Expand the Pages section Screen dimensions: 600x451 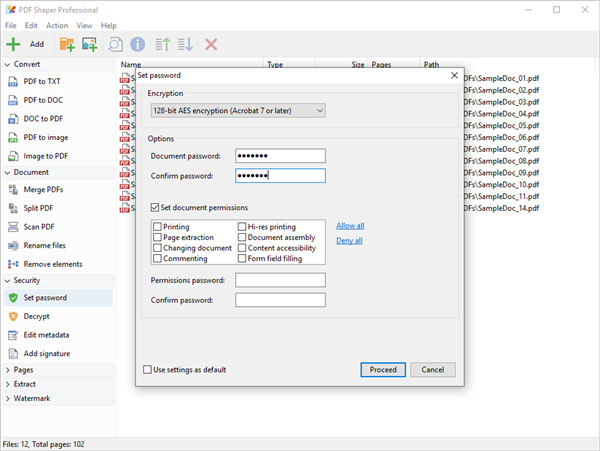pyautogui.click(x=7, y=370)
